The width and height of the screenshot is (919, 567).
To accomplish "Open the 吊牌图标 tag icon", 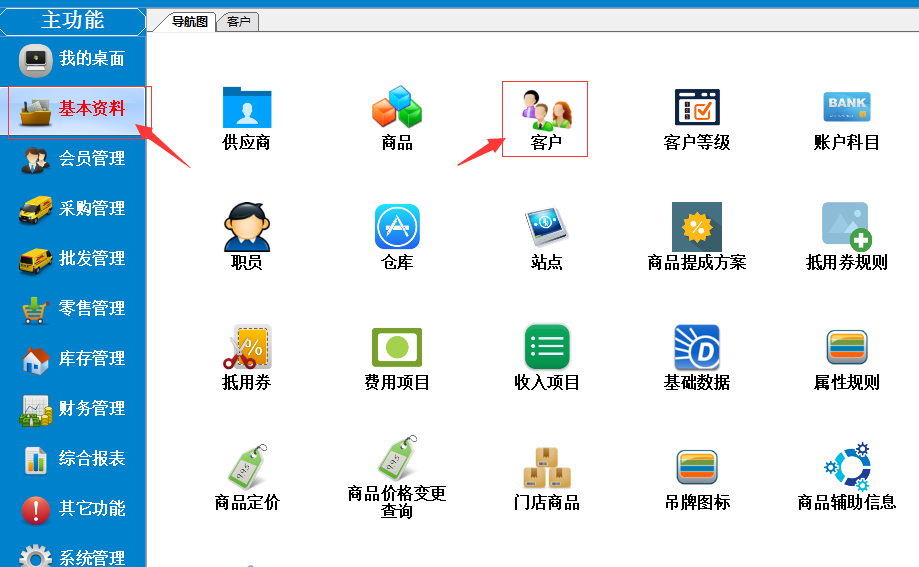I will [x=697, y=467].
